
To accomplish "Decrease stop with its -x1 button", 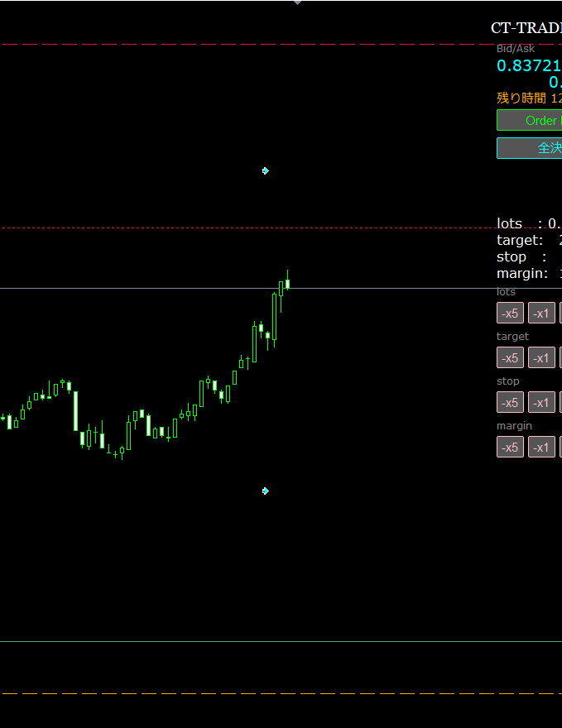I will pos(541,402).
